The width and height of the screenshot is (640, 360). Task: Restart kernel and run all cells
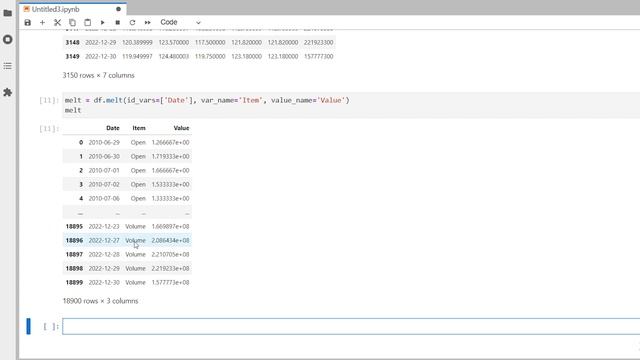[147, 22]
